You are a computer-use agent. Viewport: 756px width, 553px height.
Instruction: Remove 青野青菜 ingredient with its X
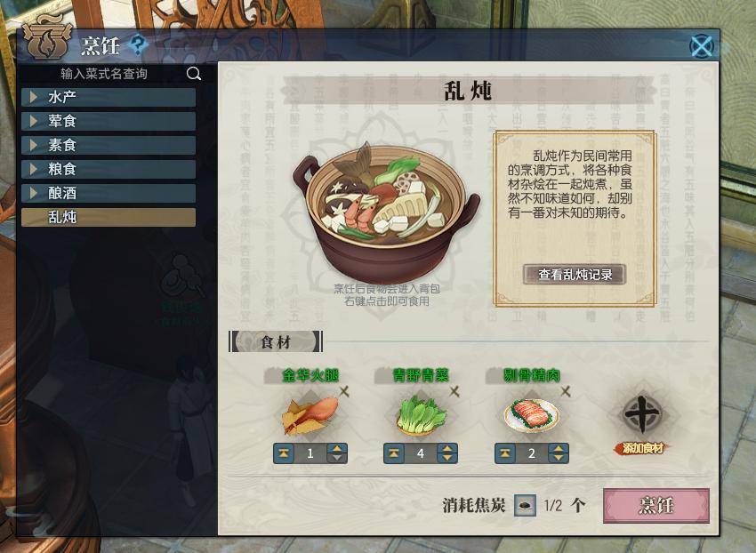click(454, 391)
